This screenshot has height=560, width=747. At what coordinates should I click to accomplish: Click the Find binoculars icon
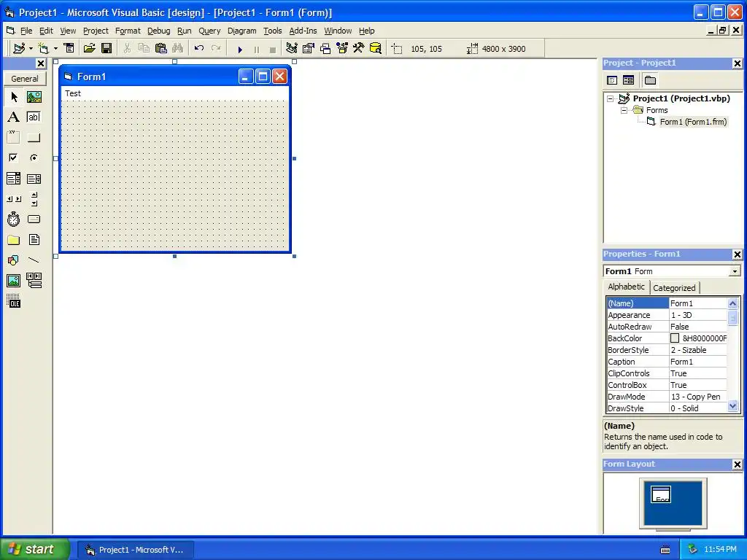pyautogui.click(x=178, y=49)
